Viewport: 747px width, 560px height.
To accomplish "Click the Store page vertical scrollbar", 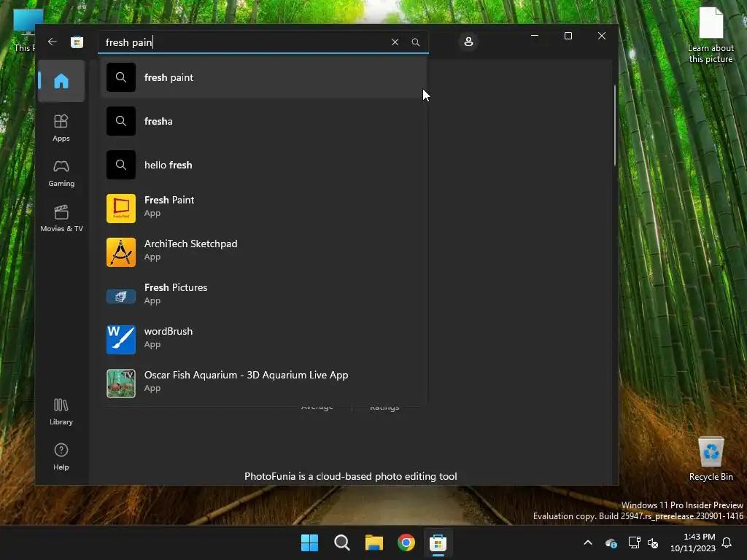I will coord(615,125).
